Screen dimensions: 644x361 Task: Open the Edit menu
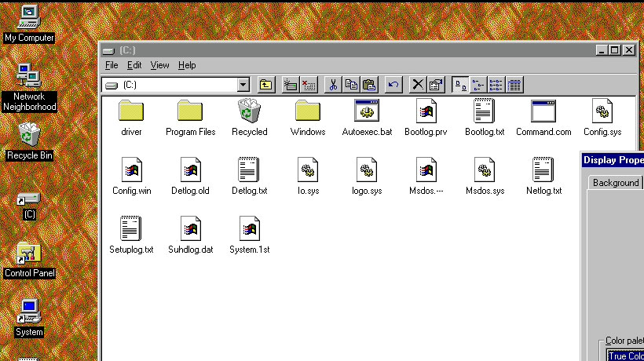click(134, 65)
